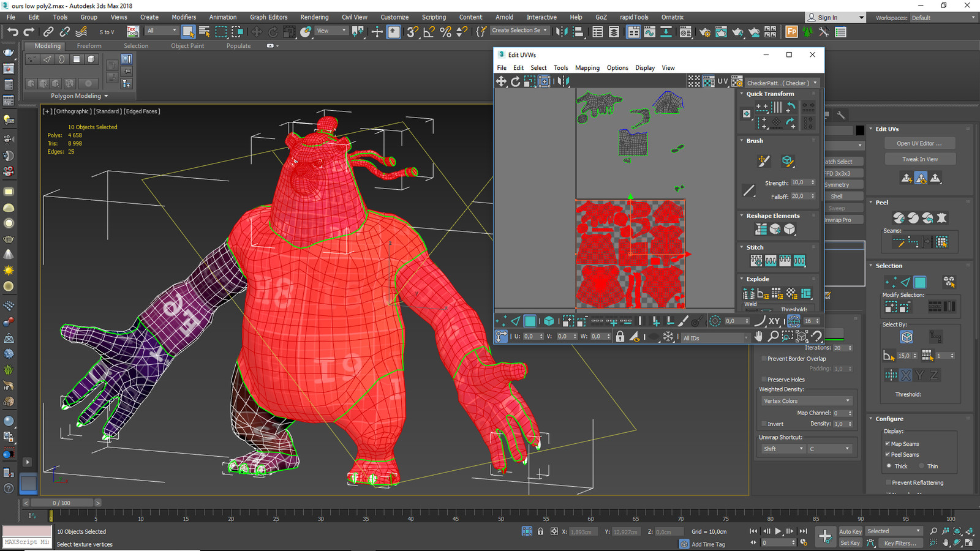
Task: Click the Play Animation button
Action: 778,531
